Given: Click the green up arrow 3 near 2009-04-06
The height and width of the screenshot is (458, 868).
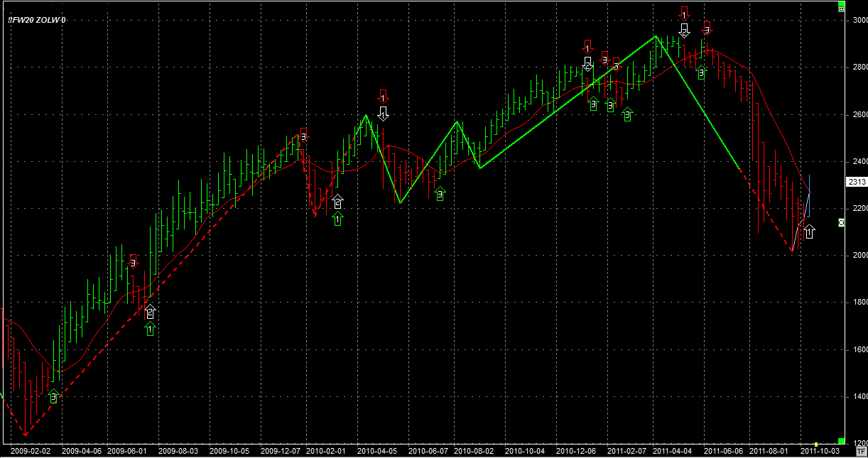Looking at the screenshot, I should tap(54, 396).
